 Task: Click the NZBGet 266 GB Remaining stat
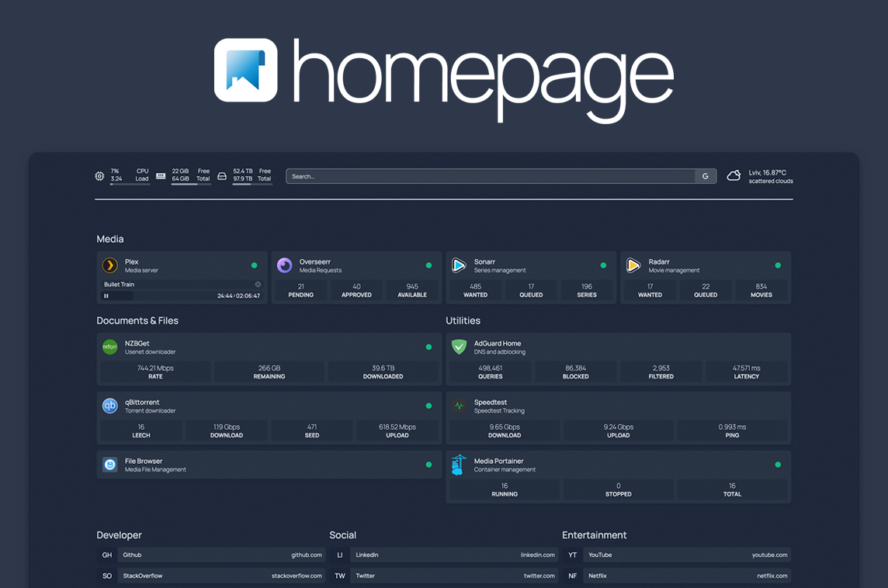tap(269, 372)
